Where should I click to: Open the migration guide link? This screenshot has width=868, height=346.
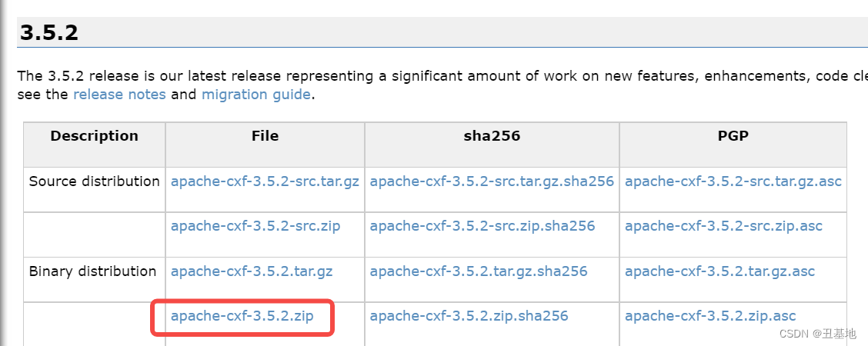(255, 95)
